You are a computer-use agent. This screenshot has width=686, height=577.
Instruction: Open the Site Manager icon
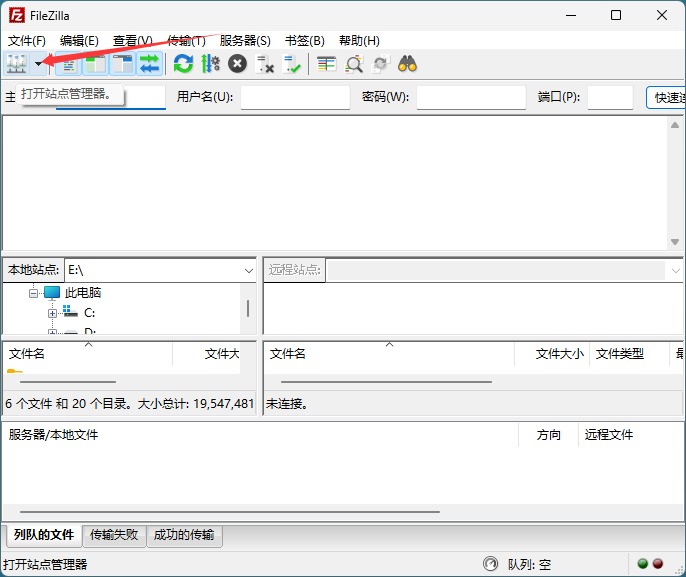(x=17, y=64)
